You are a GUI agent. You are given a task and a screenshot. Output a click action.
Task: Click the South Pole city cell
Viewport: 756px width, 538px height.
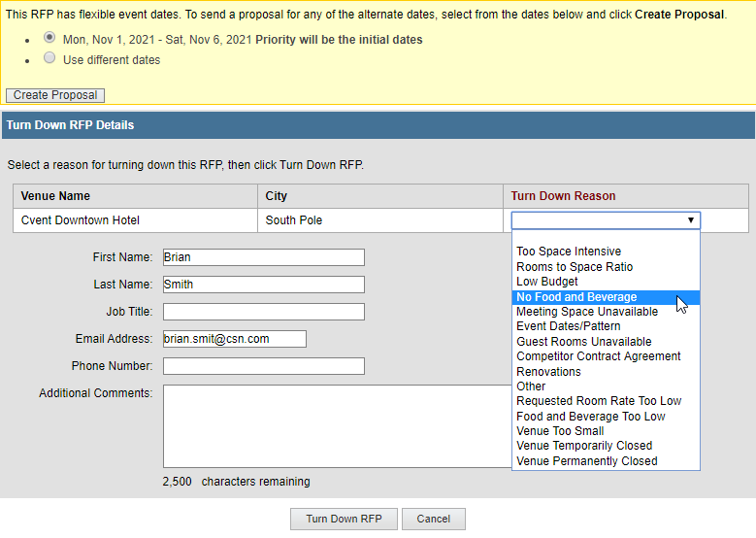tap(379, 220)
